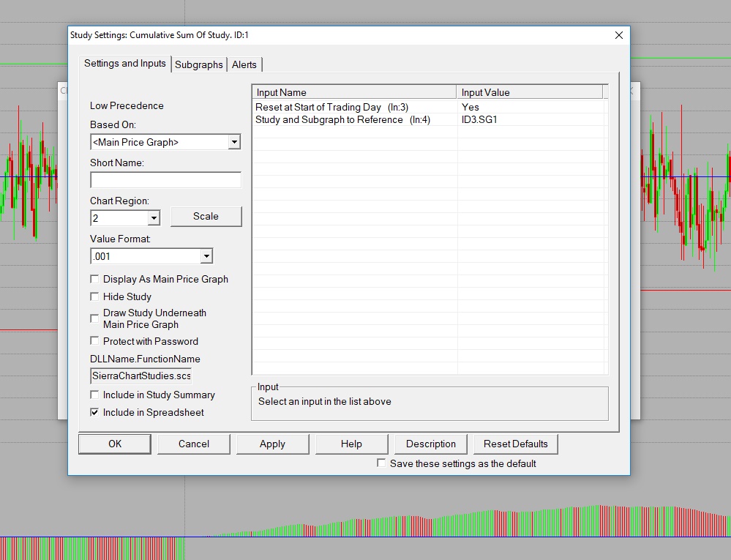The image size is (731, 560).
Task: Open the Value Format dropdown
Action: pos(206,256)
